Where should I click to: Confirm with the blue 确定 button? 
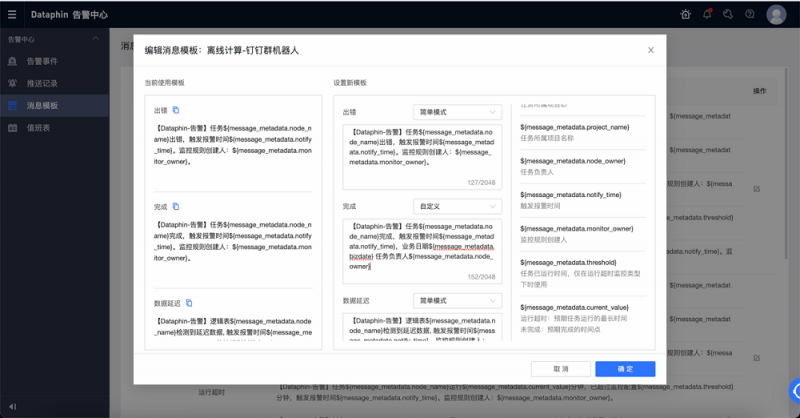pyautogui.click(x=625, y=368)
